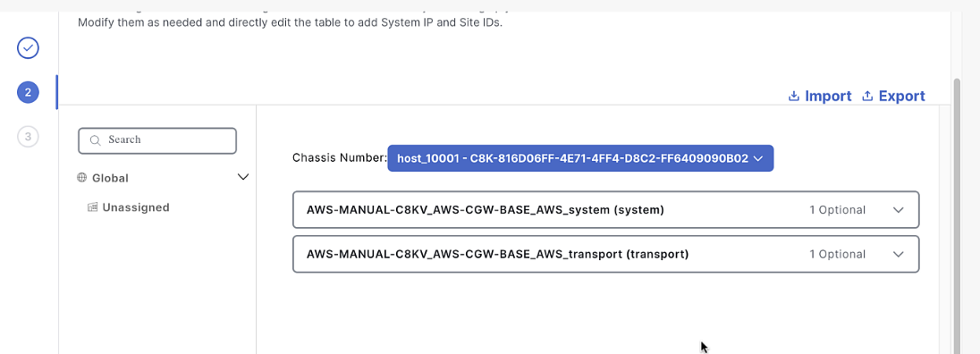Click 1 Optional label on transport row

[x=838, y=254]
